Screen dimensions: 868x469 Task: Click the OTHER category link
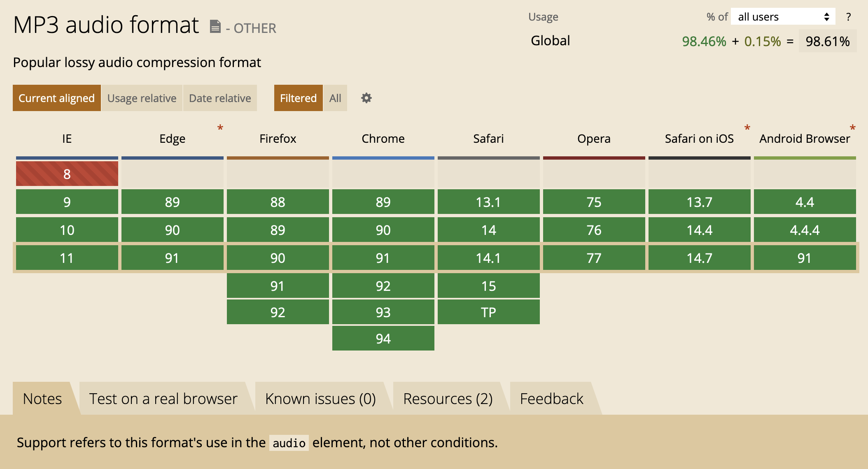[x=255, y=28]
